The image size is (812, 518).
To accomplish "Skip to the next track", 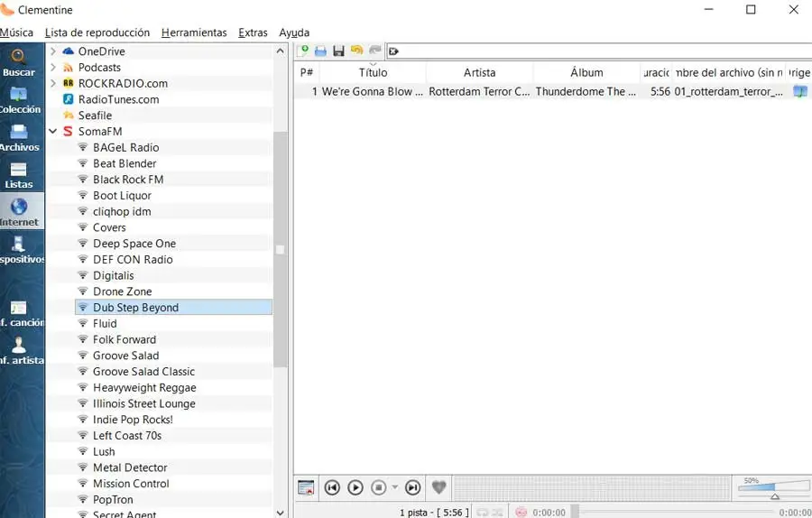I will pyautogui.click(x=412, y=487).
